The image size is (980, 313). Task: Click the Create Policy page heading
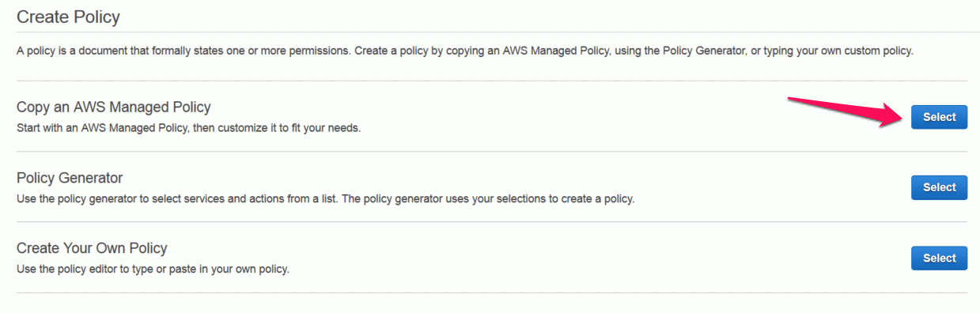pos(68,16)
